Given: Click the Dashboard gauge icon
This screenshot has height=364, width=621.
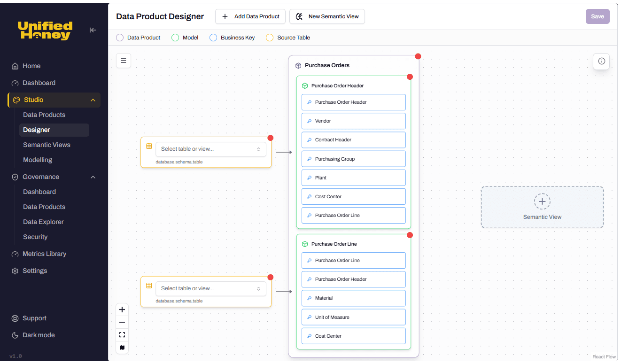Looking at the screenshot, I should coord(15,83).
